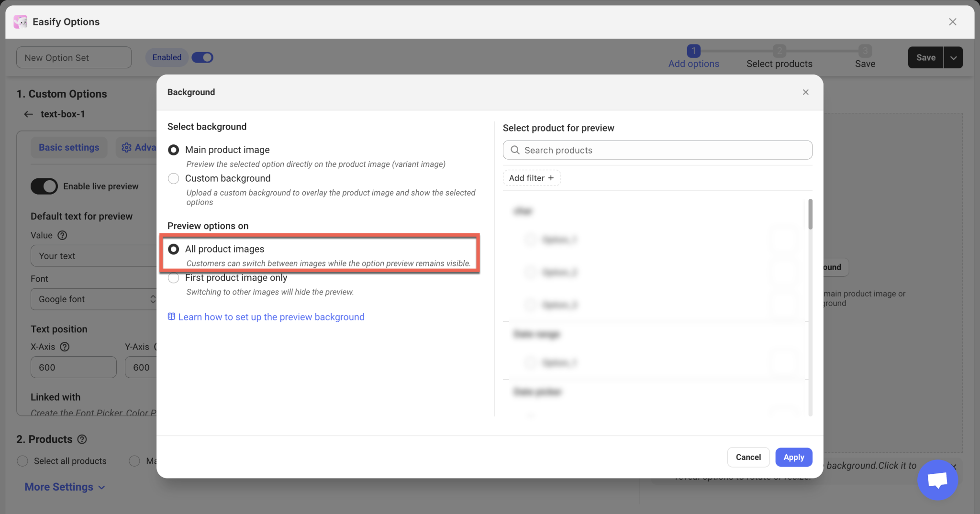Select Main product image radio option

[173, 150]
